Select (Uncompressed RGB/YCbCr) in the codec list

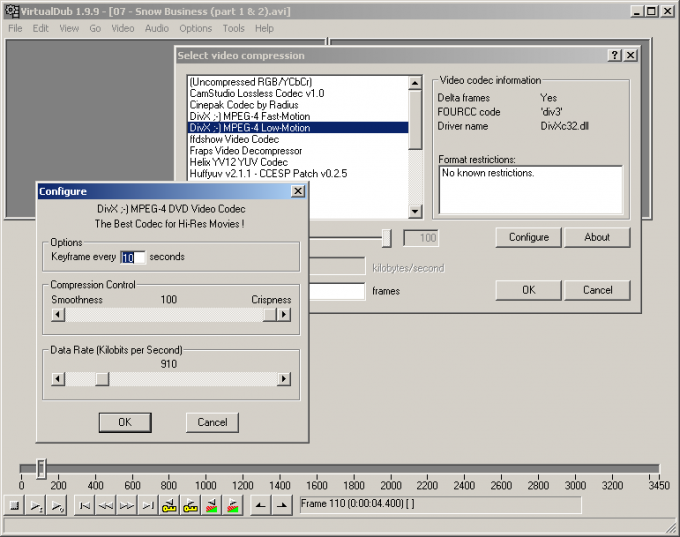pyautogui.click(x=298, y=82)
